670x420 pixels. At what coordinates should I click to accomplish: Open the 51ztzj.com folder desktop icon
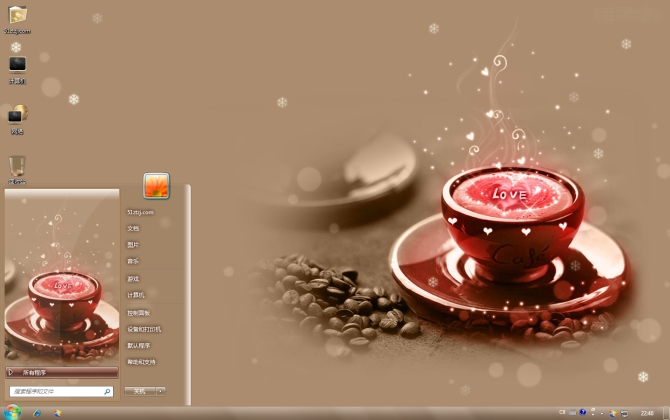pos(18,20)
